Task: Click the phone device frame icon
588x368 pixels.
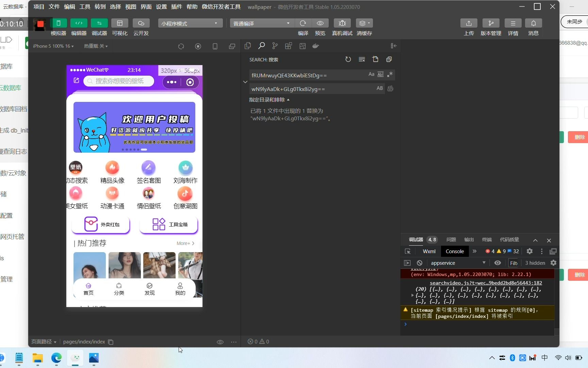Action: click(215, 46)
